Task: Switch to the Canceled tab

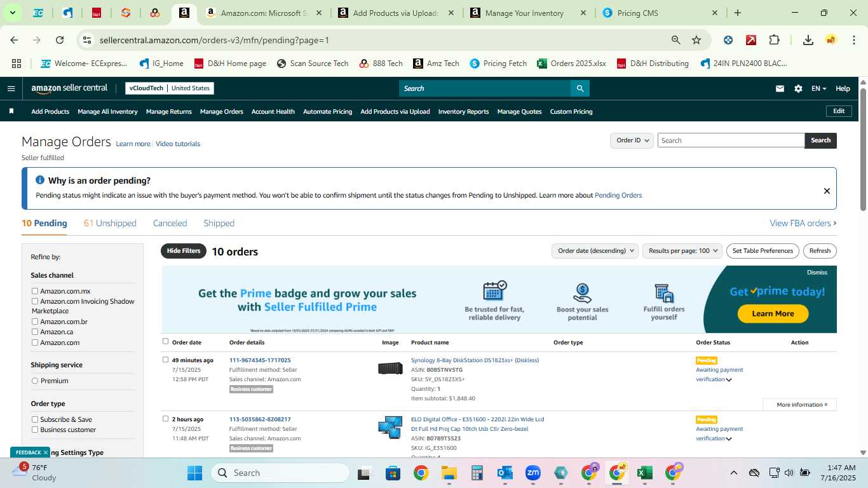Action: (x=170, y=223)
